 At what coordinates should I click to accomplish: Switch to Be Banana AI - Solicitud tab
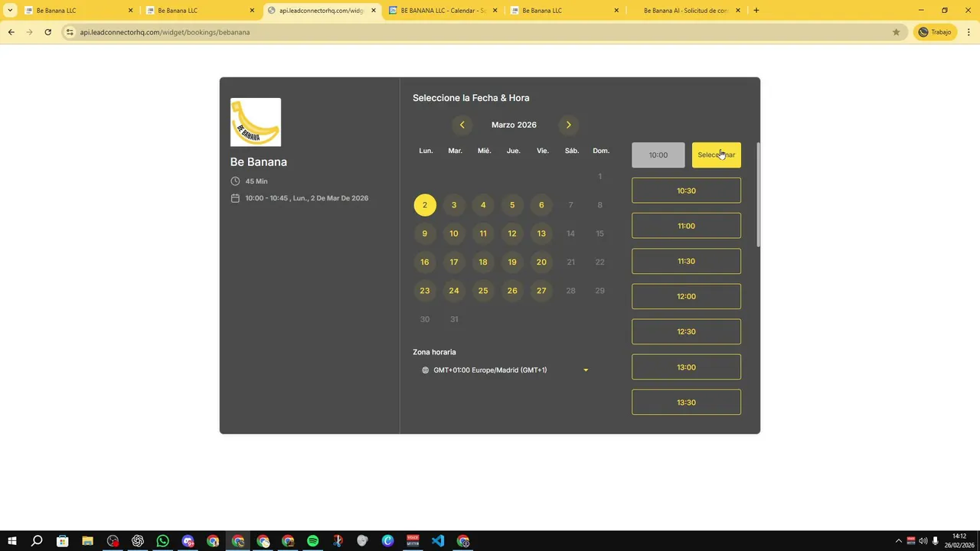[x=686, y=11]
